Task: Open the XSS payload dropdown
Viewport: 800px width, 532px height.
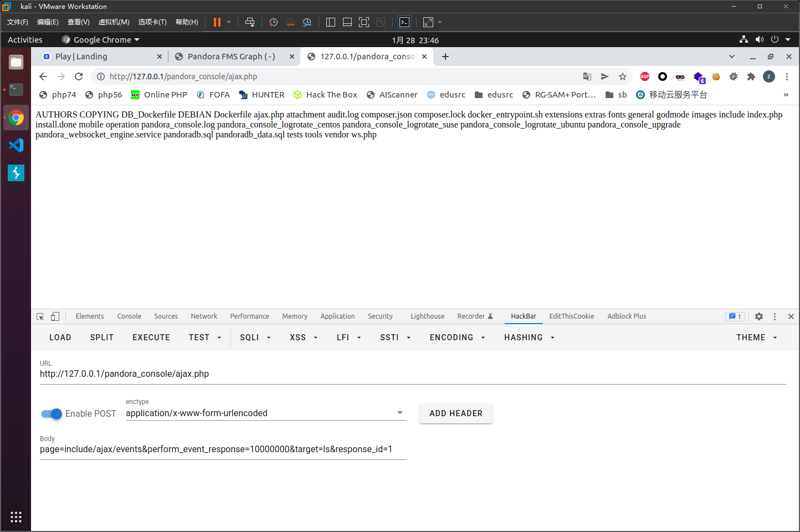Action: click(304, 337)
